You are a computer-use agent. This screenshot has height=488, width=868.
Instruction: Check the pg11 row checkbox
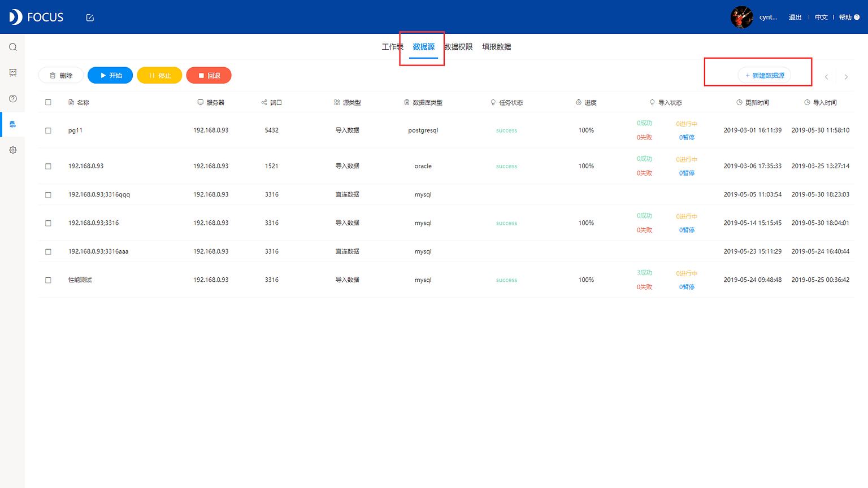[48, 130]
